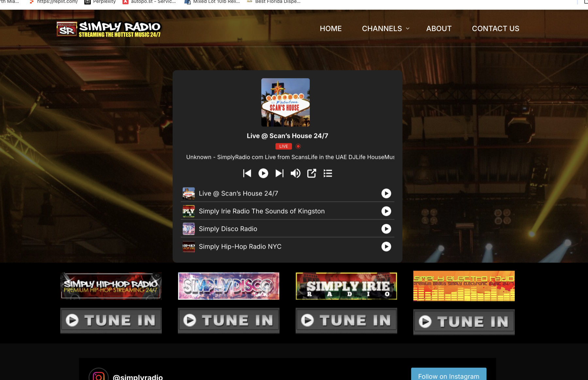The width and height of the screenshot is (588, 380).
Task: Open the replit.com bookmark
Action: [x=54, y=2]
